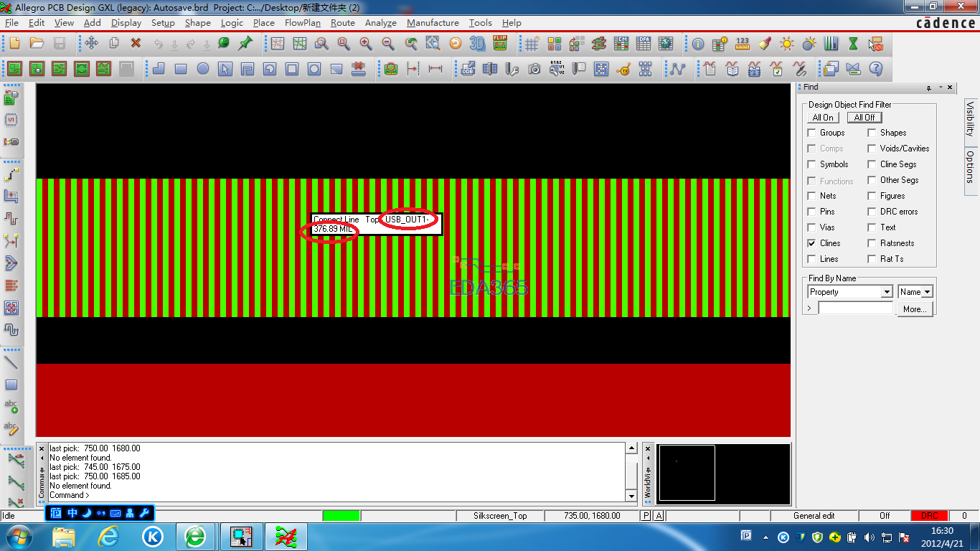Open a design with the folder icon
The image size is (980, 551).
pyautogui.click(x=37, y=44)
